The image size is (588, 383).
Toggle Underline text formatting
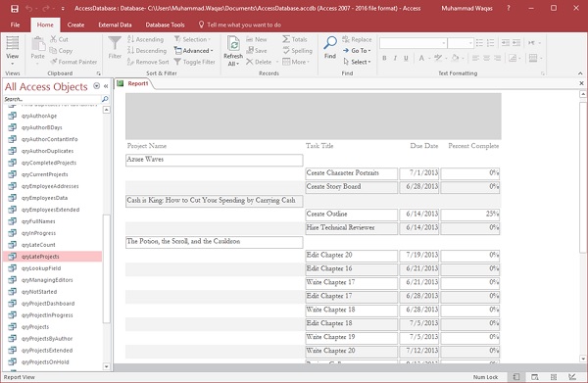tap(406, 58)
